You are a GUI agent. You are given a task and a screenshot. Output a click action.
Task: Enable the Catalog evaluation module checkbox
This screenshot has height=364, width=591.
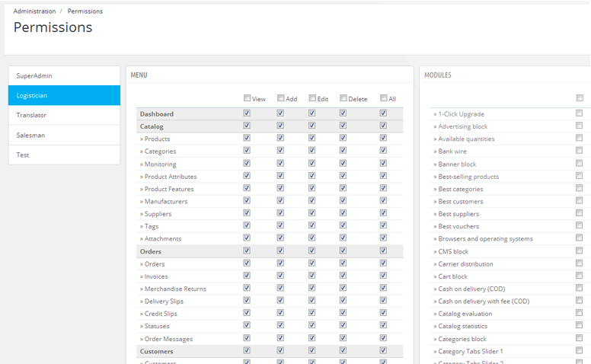click(580, 313)
